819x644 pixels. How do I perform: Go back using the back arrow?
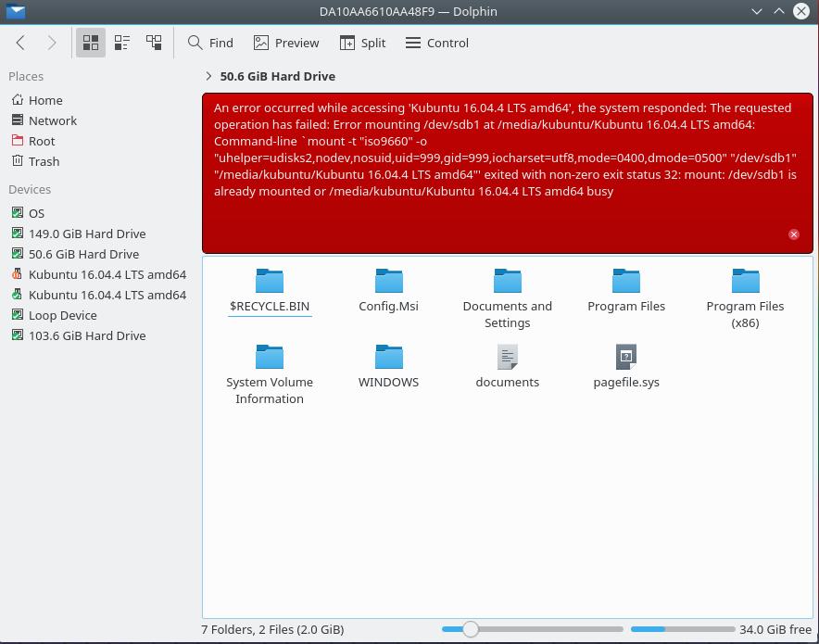point(20,43)
